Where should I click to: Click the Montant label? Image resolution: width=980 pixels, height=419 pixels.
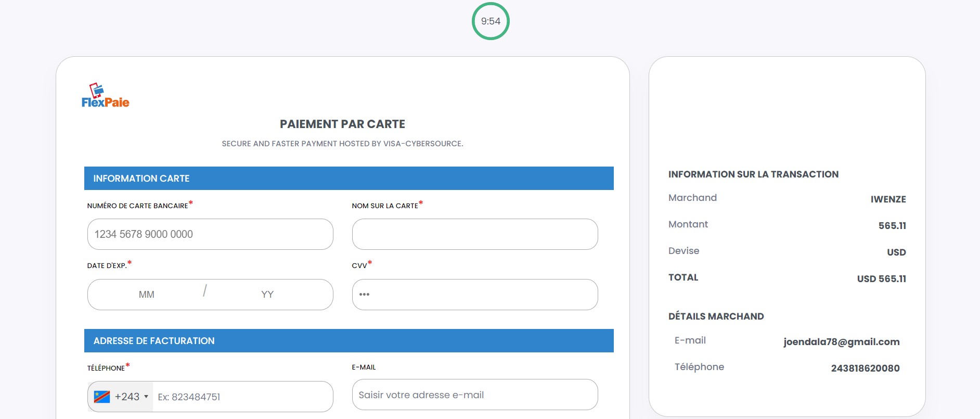688,224
